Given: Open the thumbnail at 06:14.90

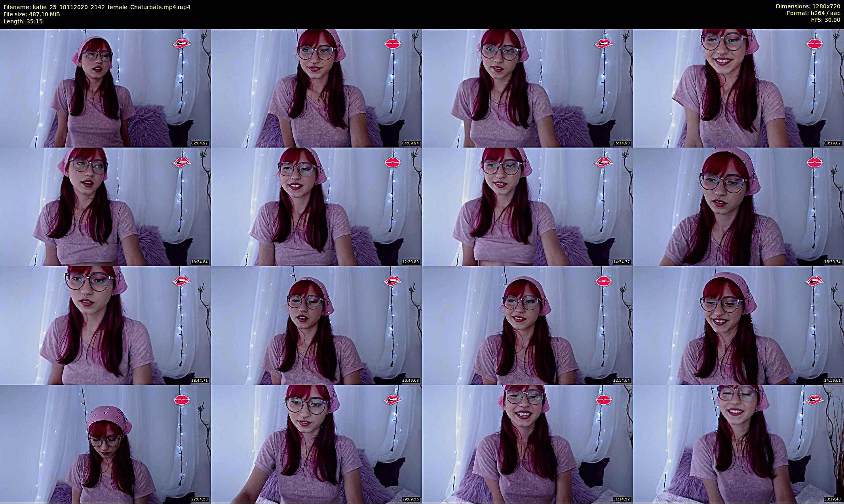Looking at the screenshot, I should [527, 88].
